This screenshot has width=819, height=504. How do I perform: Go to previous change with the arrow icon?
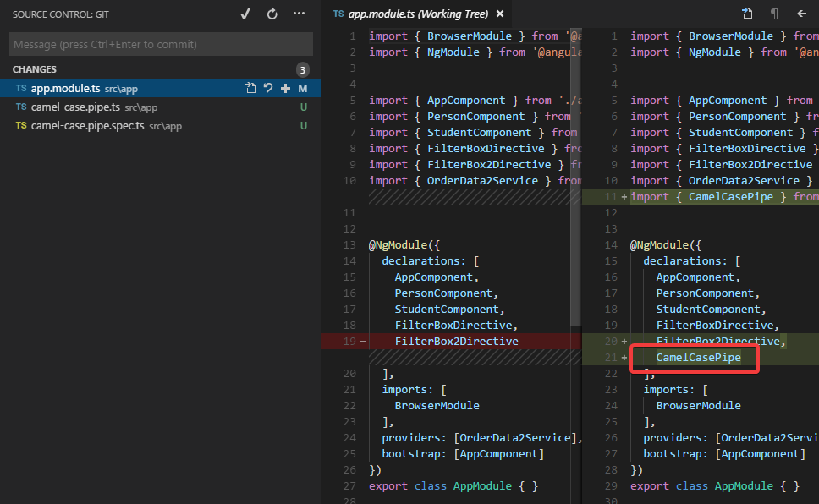801,14
